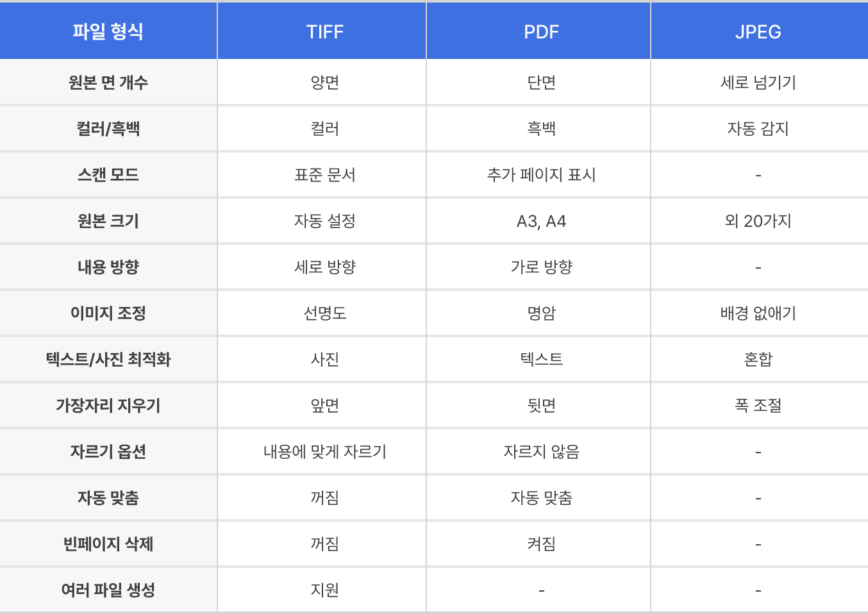The width and height of the screenshot is (868, 614).
Task: Select the 양면 cell
Action: tap(324, 83)
